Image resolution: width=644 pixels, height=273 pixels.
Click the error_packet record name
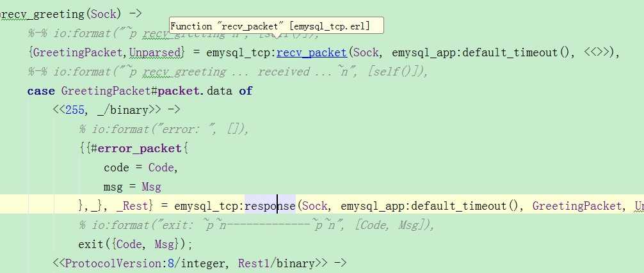[x=139, y=148]
